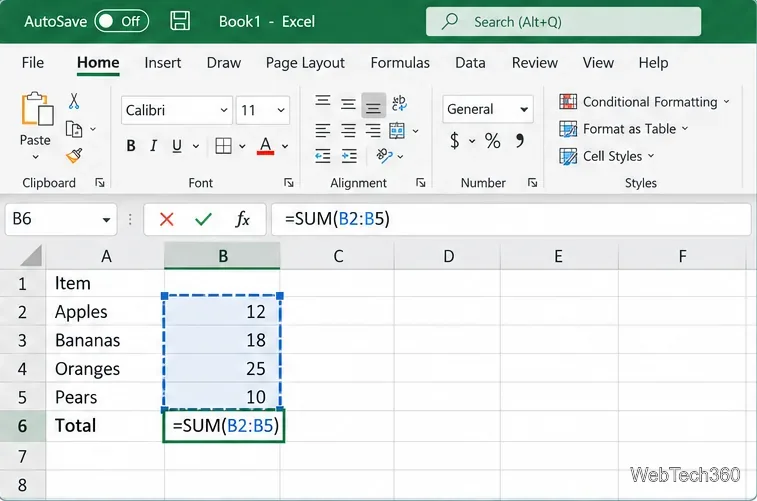The image size is (757, 501).
Task: Open Number group dialog launcher
Action: point(533,182)
